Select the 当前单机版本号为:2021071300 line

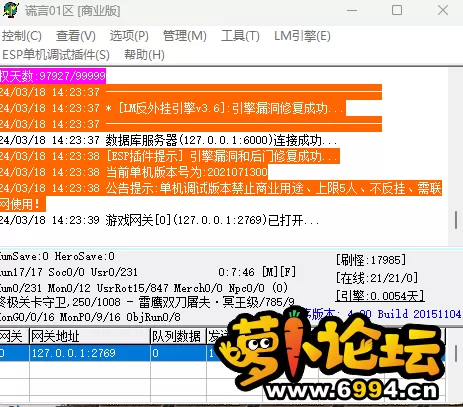pos(134,172)
